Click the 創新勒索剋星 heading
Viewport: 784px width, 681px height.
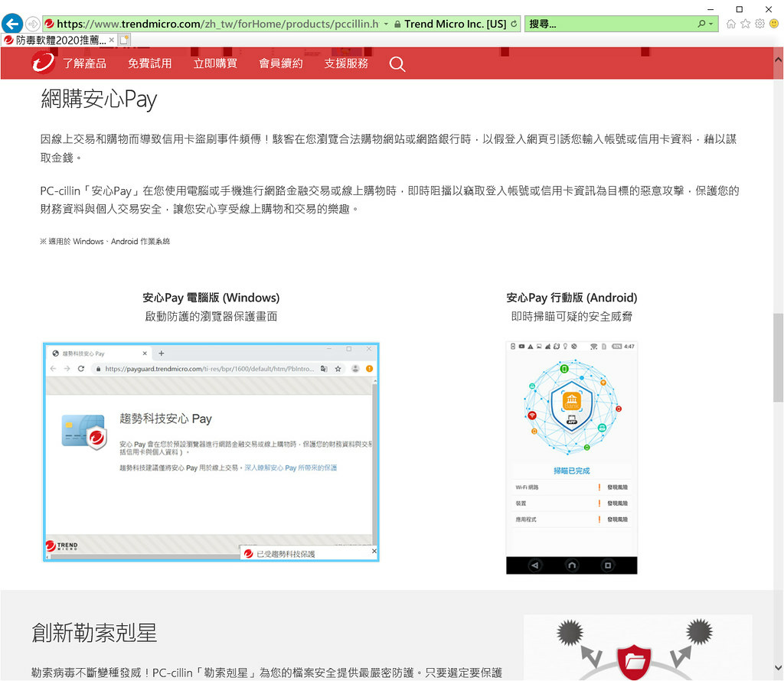[x=94, y=633]
